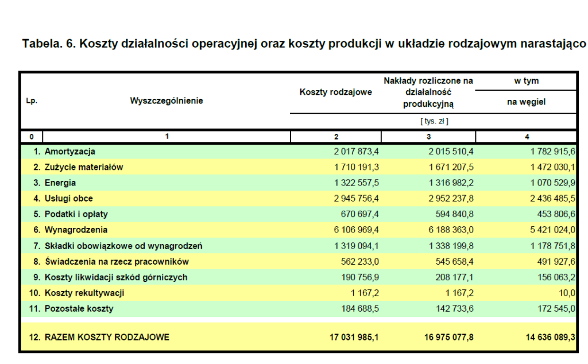Select the value 208 177,1
Viewport: 588px width, 364px height.
[x=454, y=277]
